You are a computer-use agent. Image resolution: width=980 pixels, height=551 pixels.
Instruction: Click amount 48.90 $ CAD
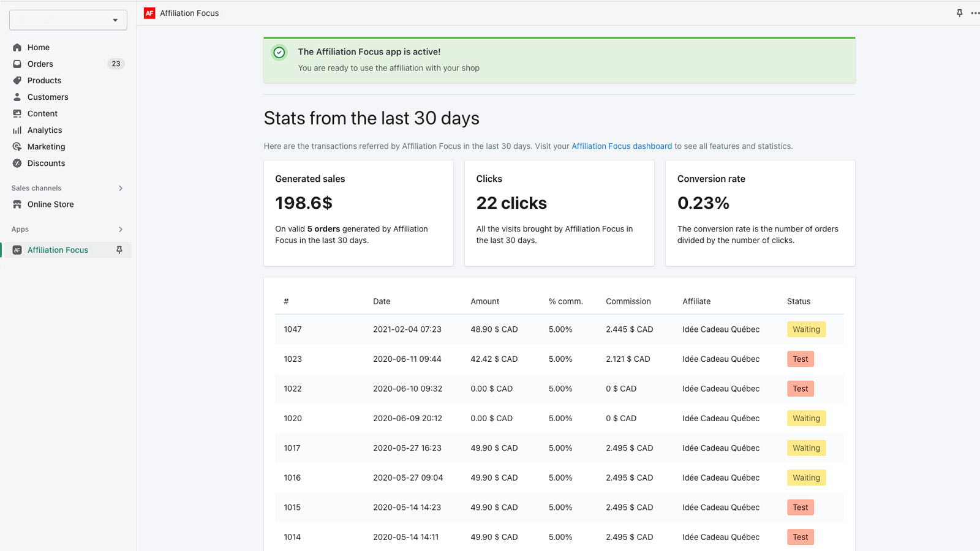pyautogui.click(x=494, y=329)
